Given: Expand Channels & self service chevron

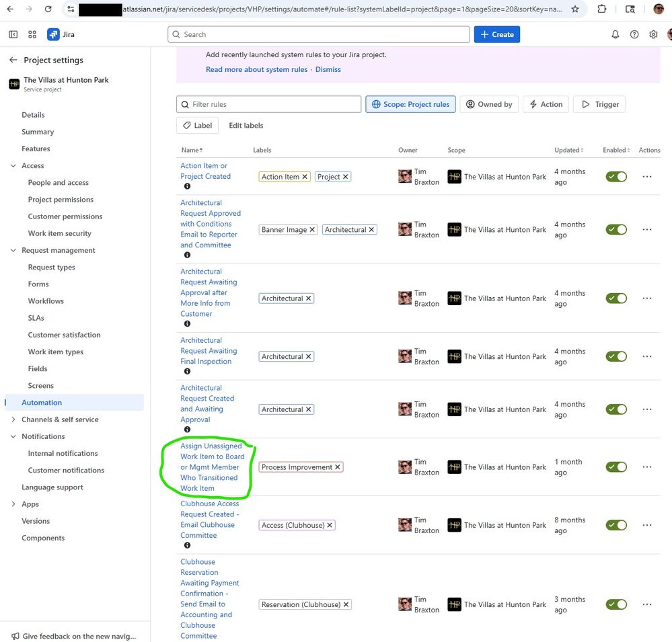Looking at the screenshot, I should (x=13, y=419).
